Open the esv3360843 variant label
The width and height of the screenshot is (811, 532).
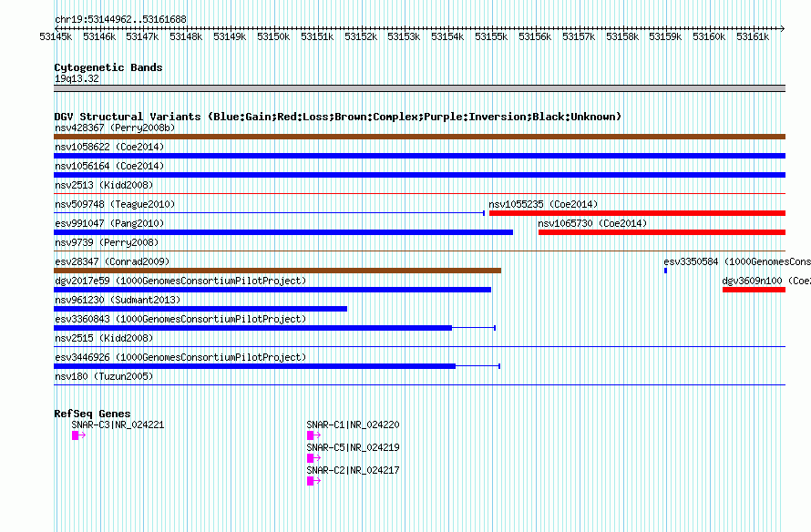[x=180, y=319]
